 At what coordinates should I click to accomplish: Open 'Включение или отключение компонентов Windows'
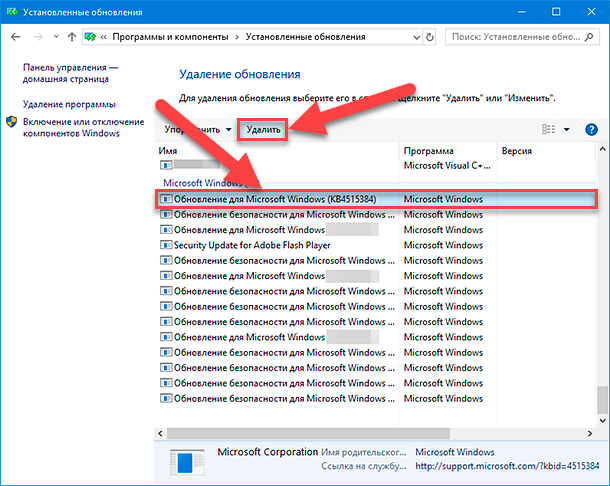coord(83,128)
